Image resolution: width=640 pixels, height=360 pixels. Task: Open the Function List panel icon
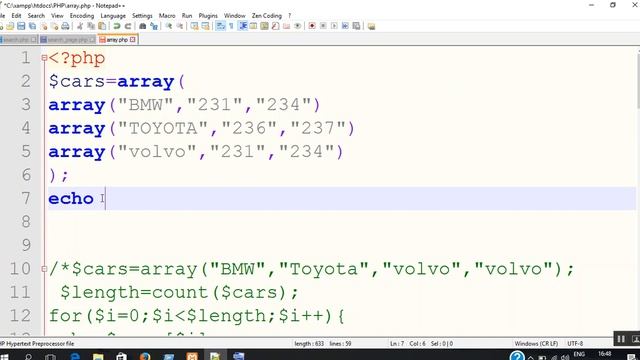276,26
